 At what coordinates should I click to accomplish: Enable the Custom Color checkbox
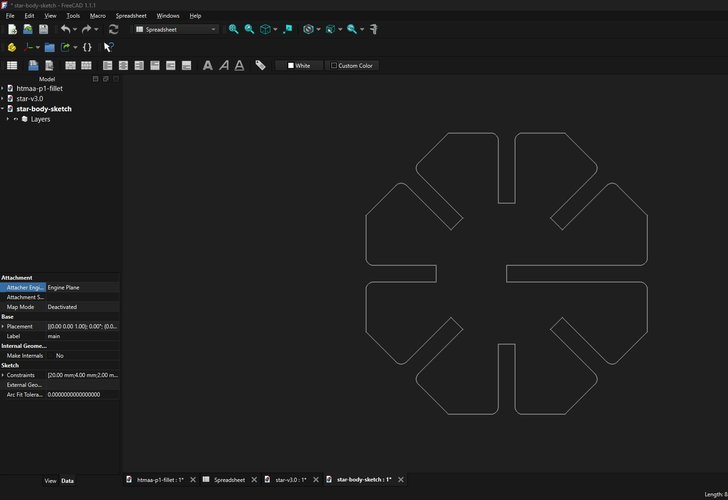334,65
